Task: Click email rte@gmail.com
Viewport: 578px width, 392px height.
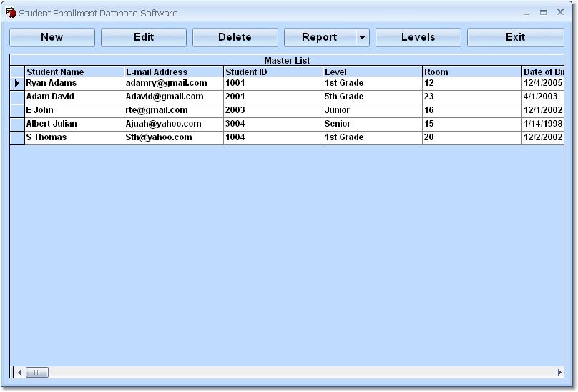Action: coord(174,111)
